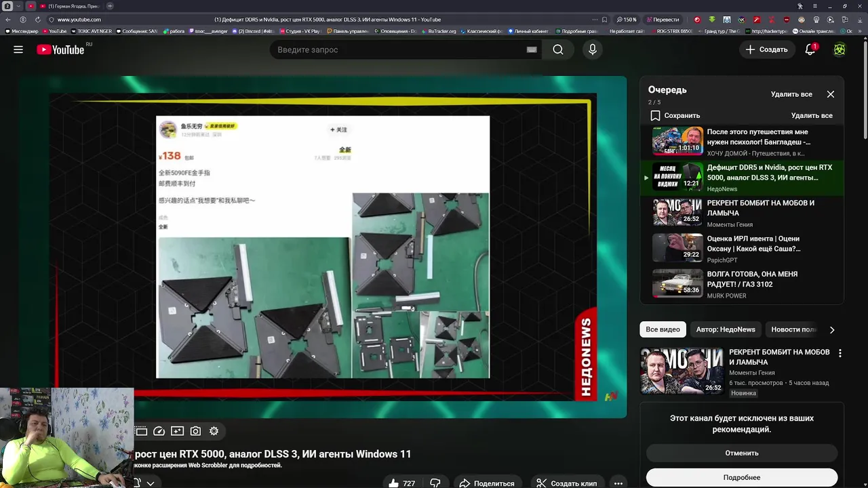
Task: Play queued РЕКРЕНТ БОМБИТ НА МОБОВ video
Action: click(x=743, y=213)
